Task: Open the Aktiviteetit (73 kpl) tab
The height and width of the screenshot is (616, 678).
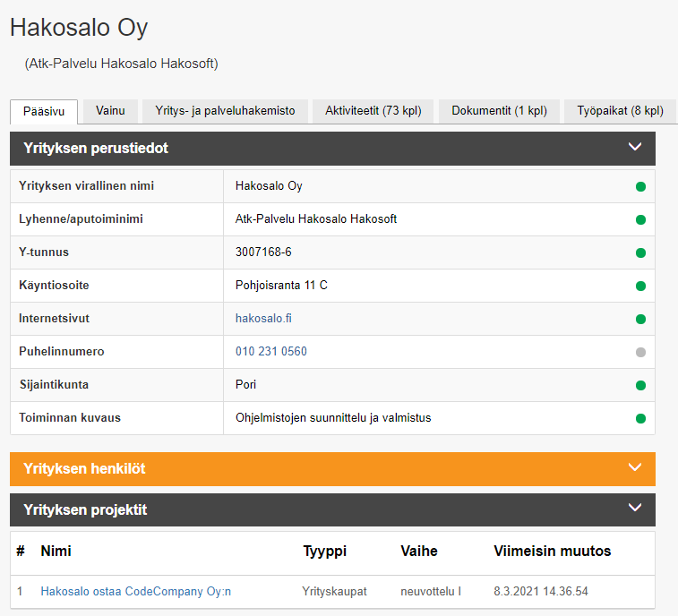Action: click(x=373, y=111)
